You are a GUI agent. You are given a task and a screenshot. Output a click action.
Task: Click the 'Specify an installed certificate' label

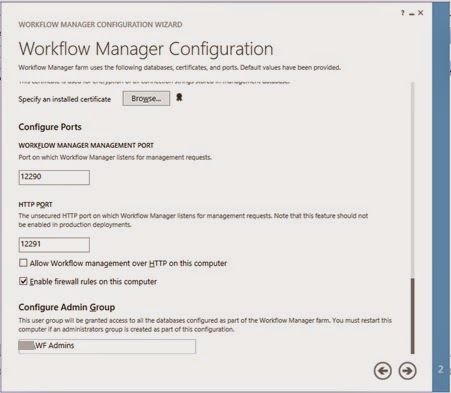(x=65, y=99)
